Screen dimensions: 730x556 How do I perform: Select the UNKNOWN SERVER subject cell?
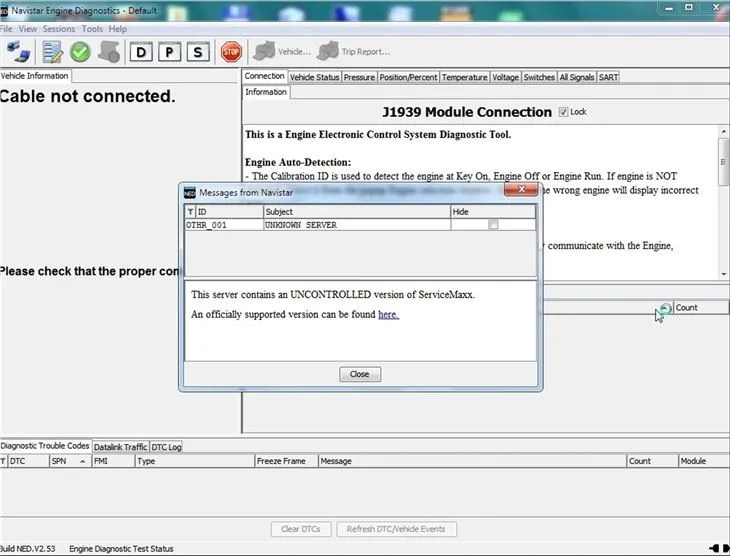pyautogui.click(x=357, y=225)
